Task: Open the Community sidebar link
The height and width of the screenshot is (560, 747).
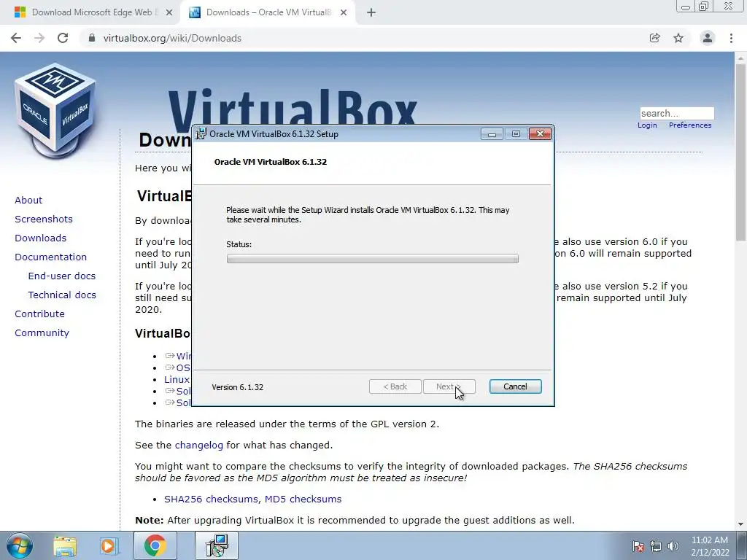Action: pos(42,332)
